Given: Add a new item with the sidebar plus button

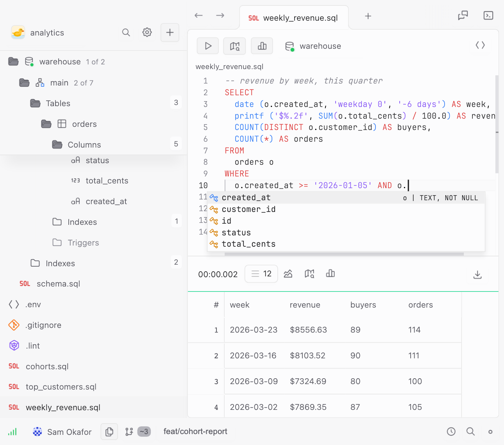Looking at the screenshot, I should pyautogui.click(x=170, y=32).
